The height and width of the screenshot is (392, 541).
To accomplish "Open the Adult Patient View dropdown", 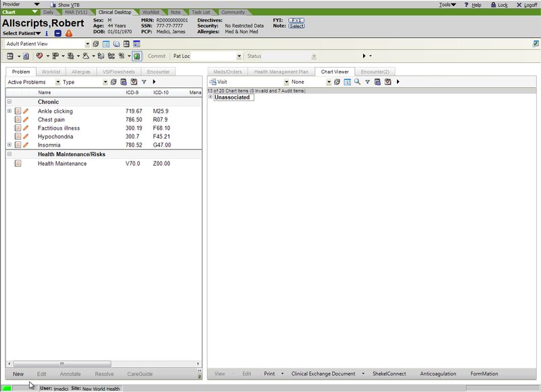I will (x=87, y=44).
